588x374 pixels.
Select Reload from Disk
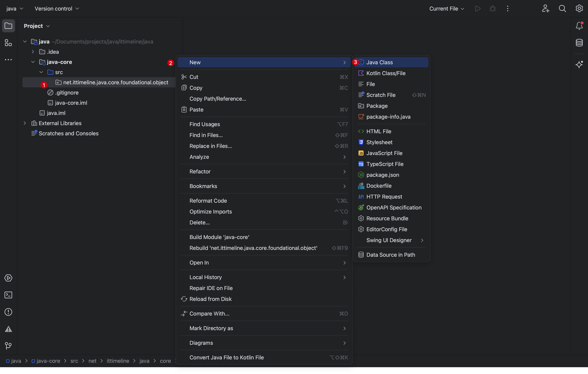coord(264,299)
